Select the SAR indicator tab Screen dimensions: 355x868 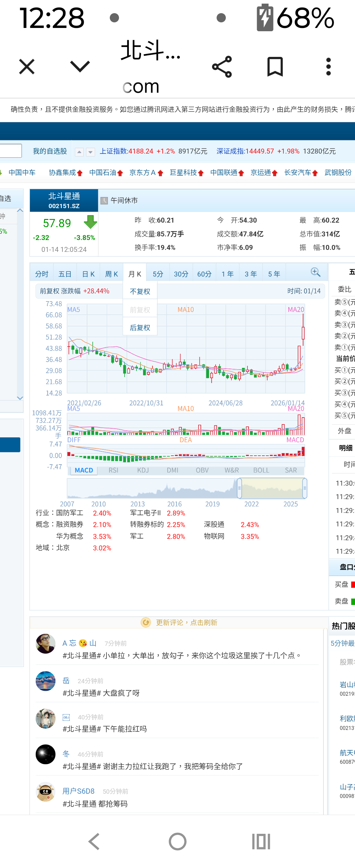tap(291, 470)
